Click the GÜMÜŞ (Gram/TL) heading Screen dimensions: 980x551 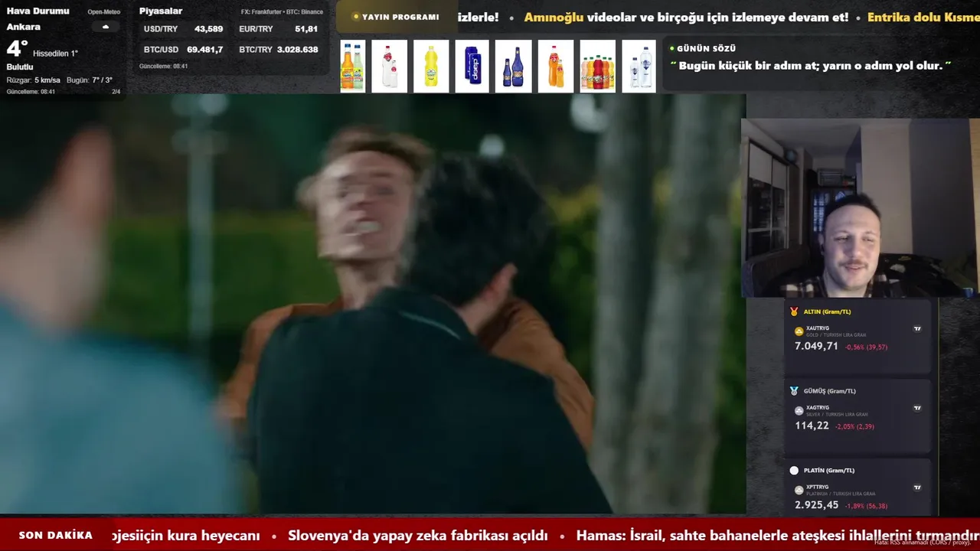click(x=830, y=391)
